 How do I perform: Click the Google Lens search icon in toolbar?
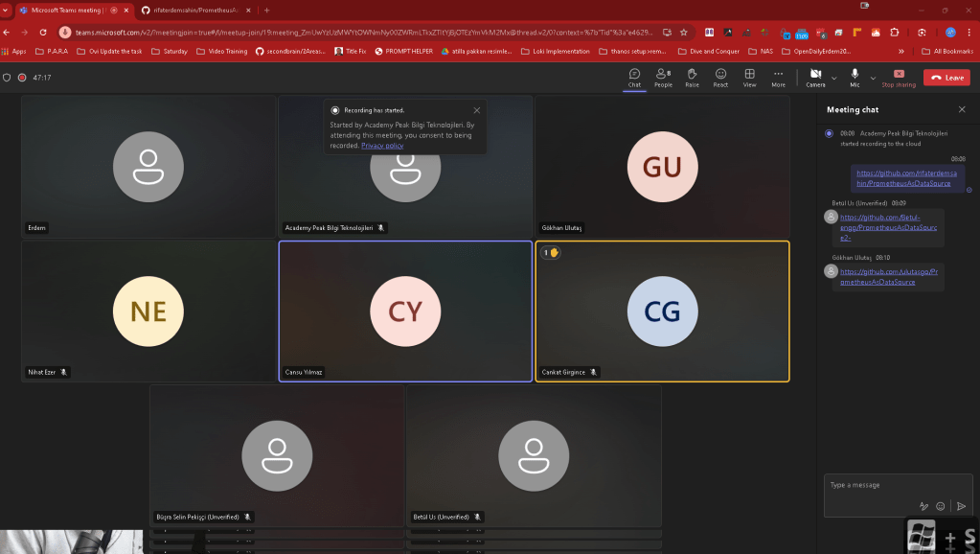pyautogui.click(x=922, y=33)
